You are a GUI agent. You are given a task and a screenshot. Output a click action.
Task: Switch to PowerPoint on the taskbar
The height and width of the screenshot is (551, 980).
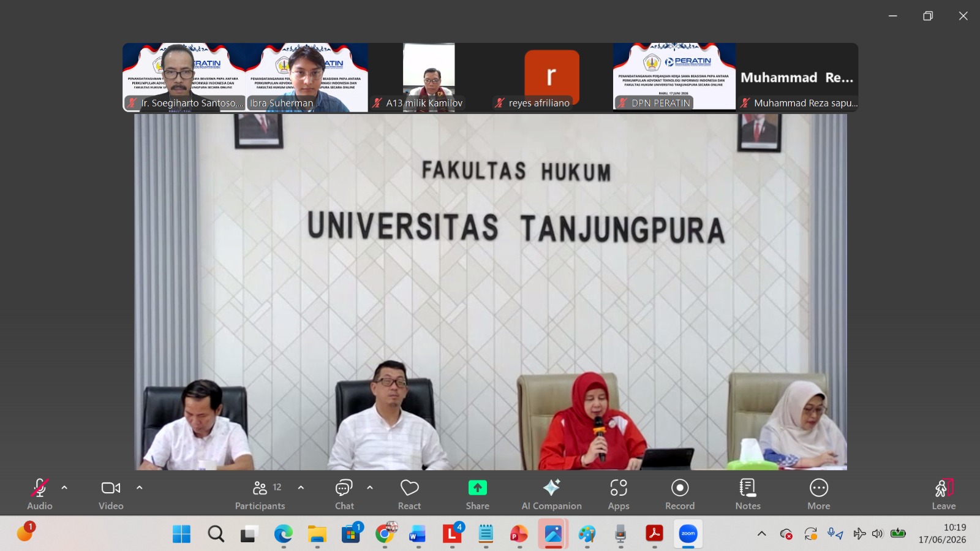519,534
